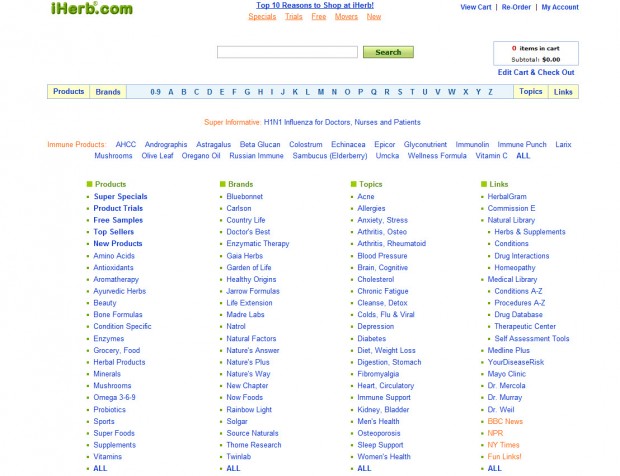This screenshot has height=476, width=620.
Task: Open H1N1 Influenza for Doctors link
Action: [342, 122]
